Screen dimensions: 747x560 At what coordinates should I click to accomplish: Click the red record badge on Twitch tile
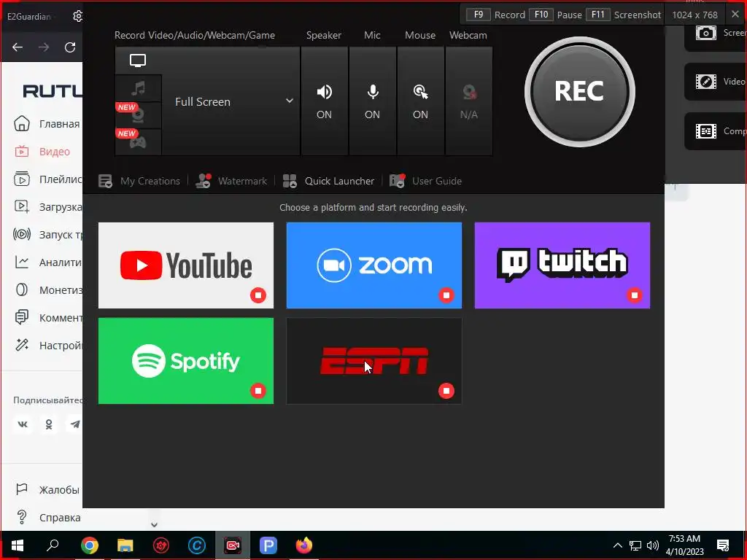click(635, 295)
